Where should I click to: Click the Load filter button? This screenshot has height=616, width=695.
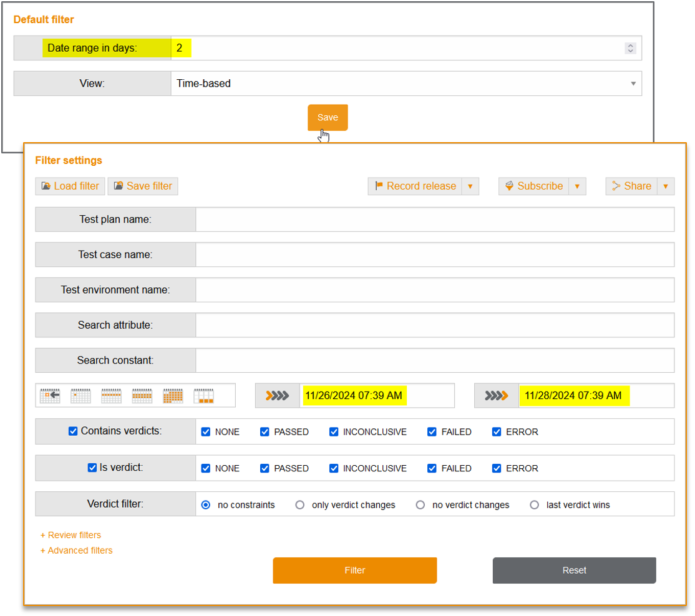pyautogui.click(x=70, y=186)
